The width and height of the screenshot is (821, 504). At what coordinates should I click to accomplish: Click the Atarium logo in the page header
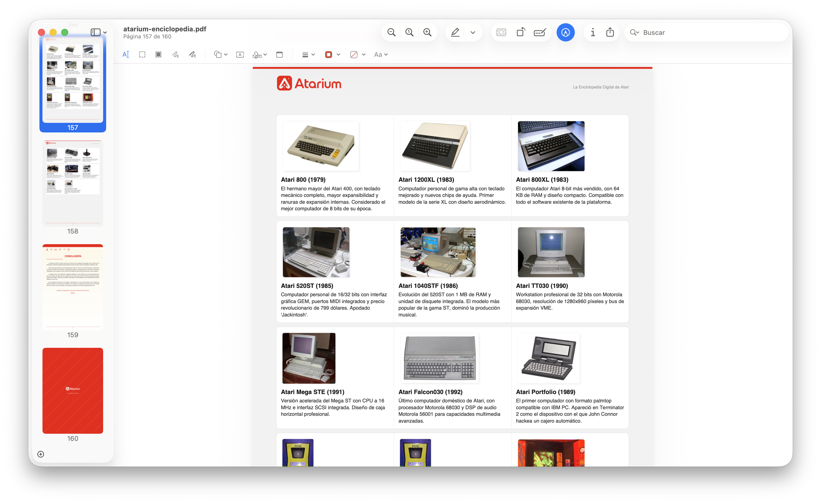309,83
